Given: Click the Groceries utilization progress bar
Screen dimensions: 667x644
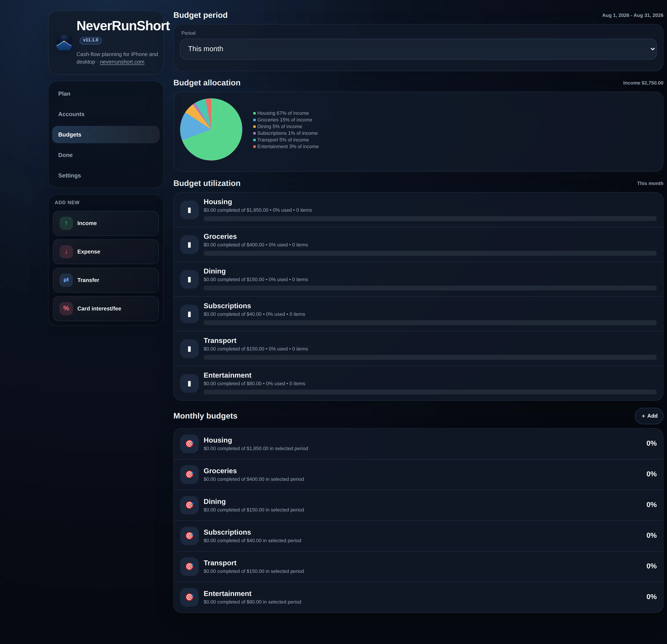Looking at the screenshot, I should [x=430, y=253].
